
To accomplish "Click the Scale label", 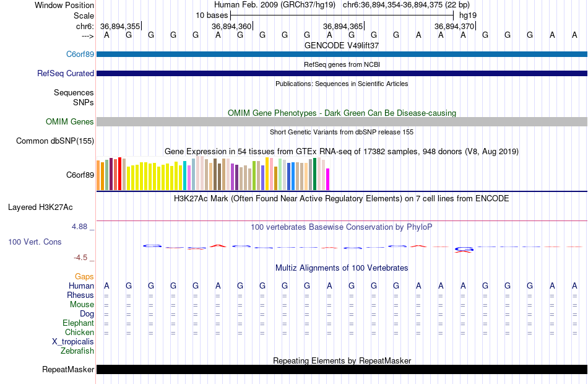I will tap(84, 15).
